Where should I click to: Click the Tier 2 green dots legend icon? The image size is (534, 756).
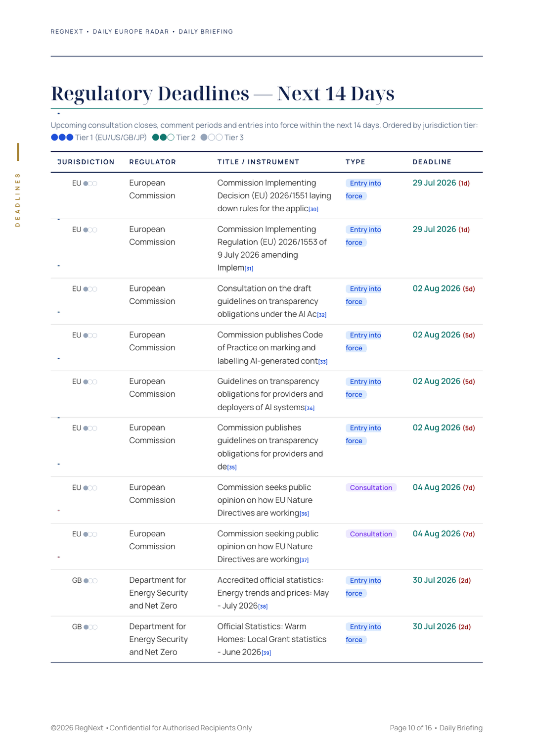(163, 138)
